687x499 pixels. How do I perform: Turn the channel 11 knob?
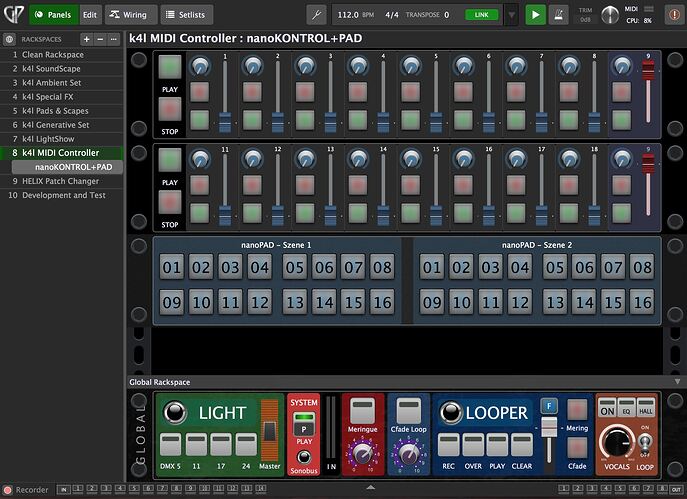point(200,159)
